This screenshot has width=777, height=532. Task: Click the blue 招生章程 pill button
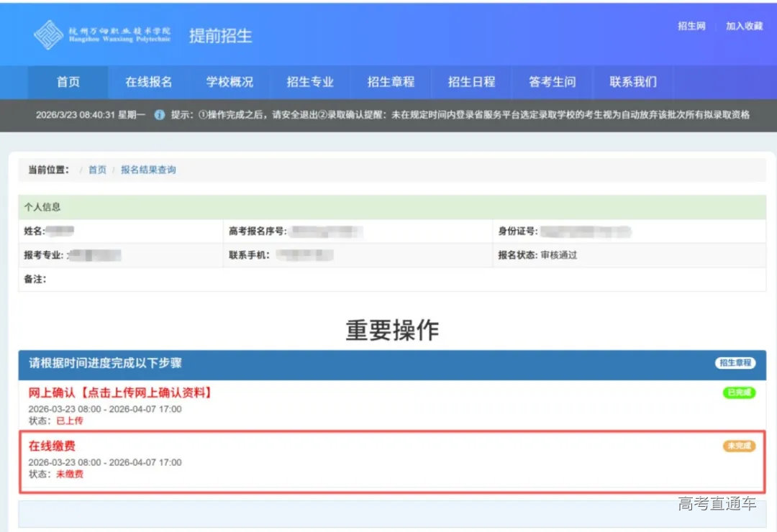[x=736, y=363]
